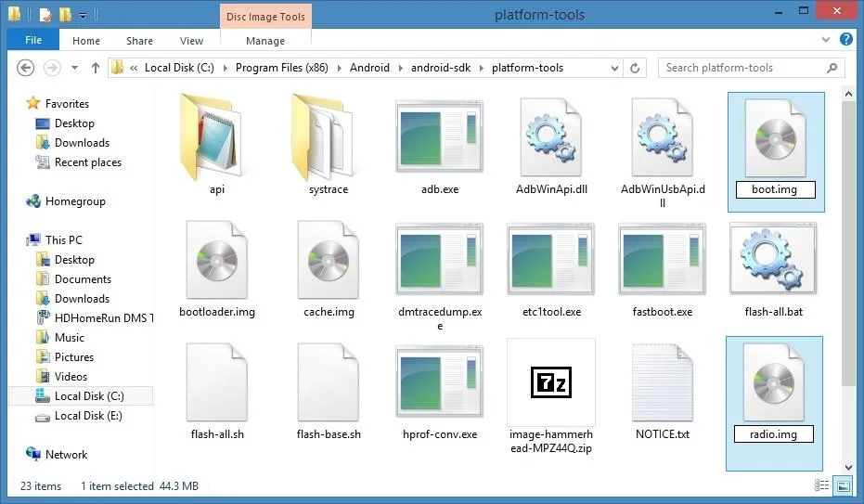Refresh the current folder view
This screenshot has width=864, height=504.
tap(635, 68)
